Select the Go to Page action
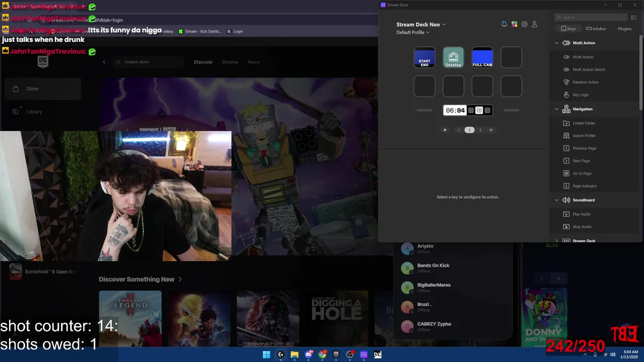Screen dimensions: 644x362 point(582,173)
